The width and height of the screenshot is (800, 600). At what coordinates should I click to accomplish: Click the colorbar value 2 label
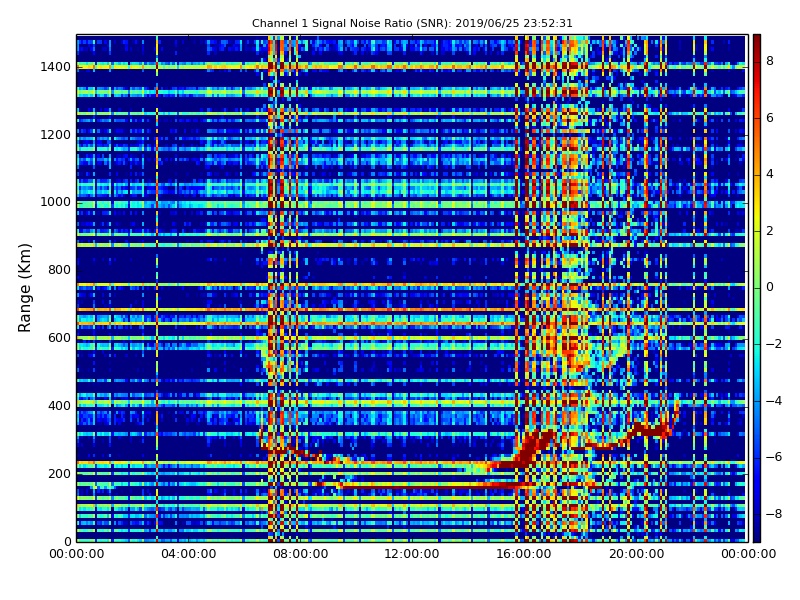pyautogui.click(x=770, y=231)
